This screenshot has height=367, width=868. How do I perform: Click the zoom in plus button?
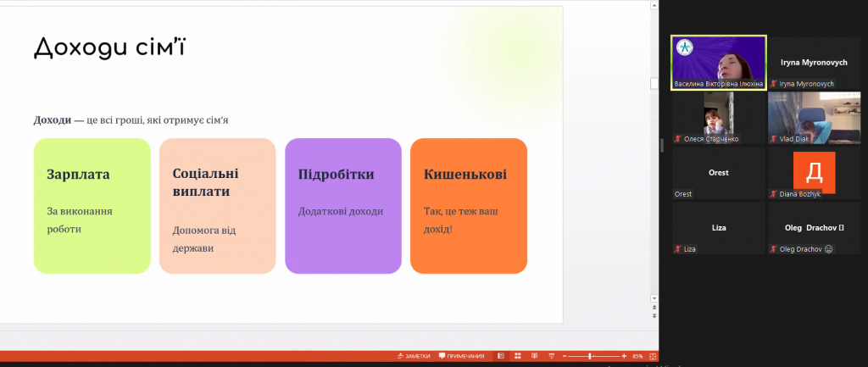pos(625,356)
